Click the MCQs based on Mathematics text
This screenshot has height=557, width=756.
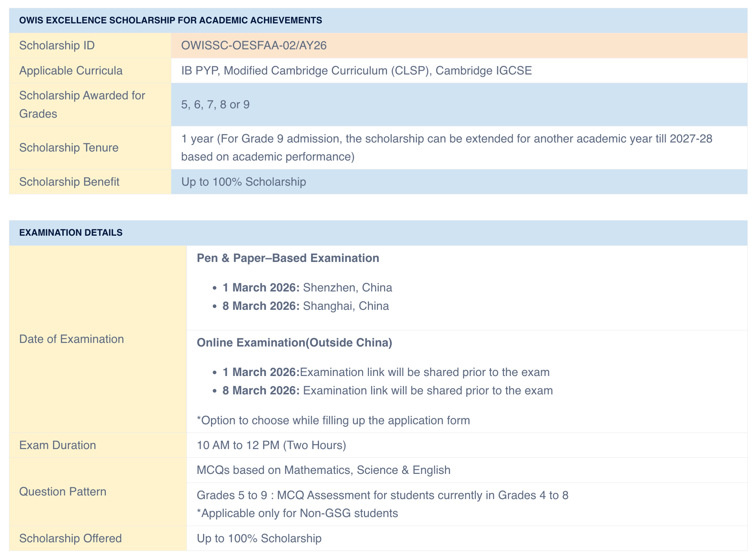coord(323,470)
